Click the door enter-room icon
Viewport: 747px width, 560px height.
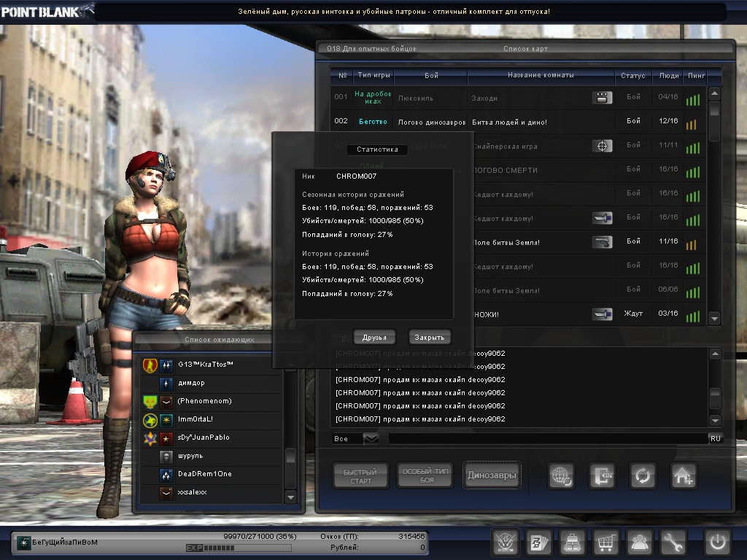click(x=603, y=476)
